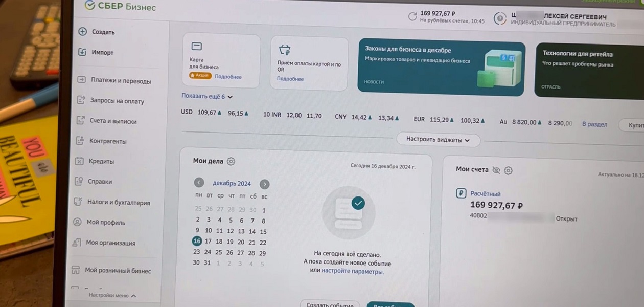Select December 17 in the calendar

tap(208, 241)
